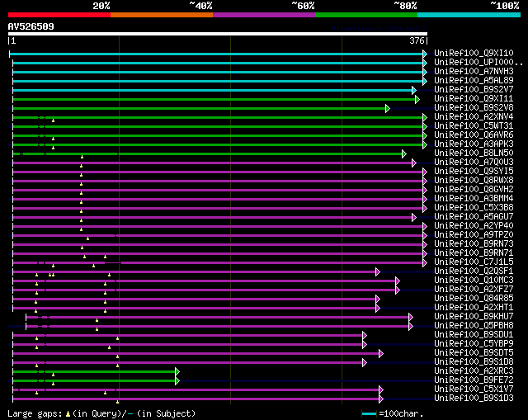Viewport: 528px width, 420px height.
Task: Click the UniRef100_Q5PBH8 label
Action: pyautogui.click(x=474, y=326)
